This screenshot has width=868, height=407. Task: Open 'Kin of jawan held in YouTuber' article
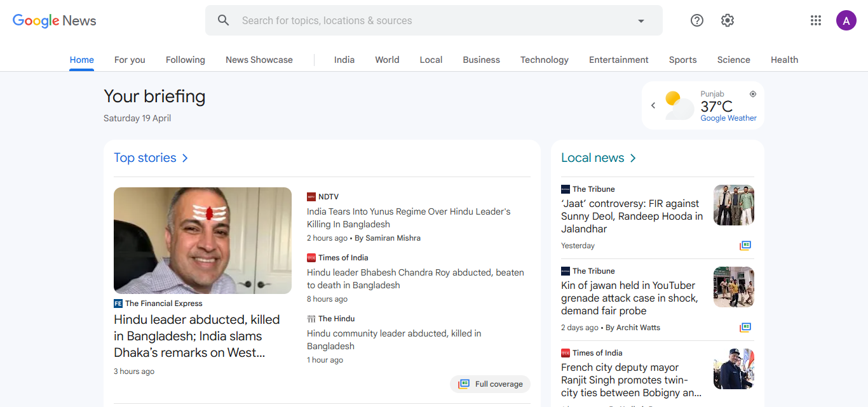(x=630, y=298)
